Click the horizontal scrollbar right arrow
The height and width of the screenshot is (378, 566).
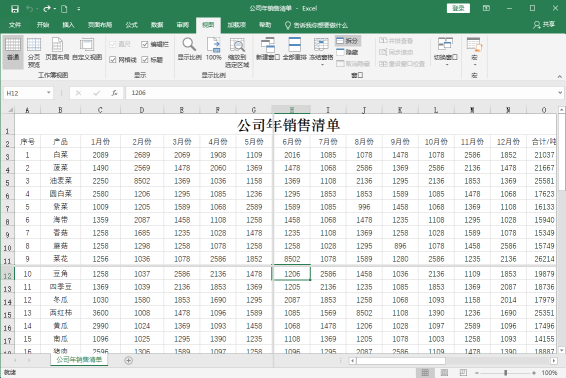click(554, 360)
